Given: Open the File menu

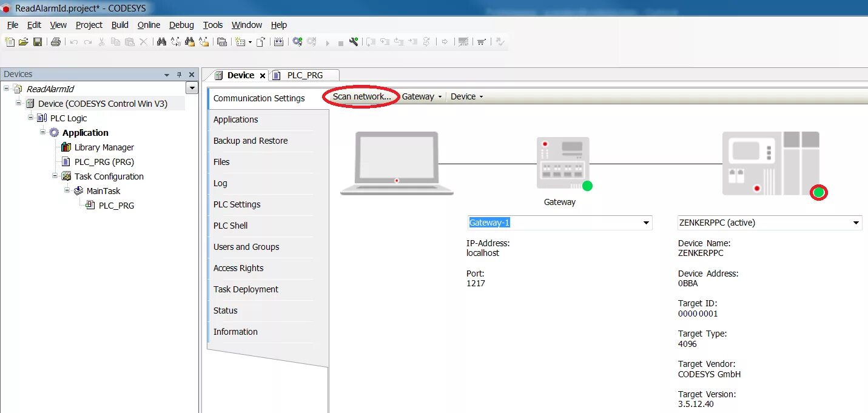Looking at the screenshot, I should coord(13,25).
